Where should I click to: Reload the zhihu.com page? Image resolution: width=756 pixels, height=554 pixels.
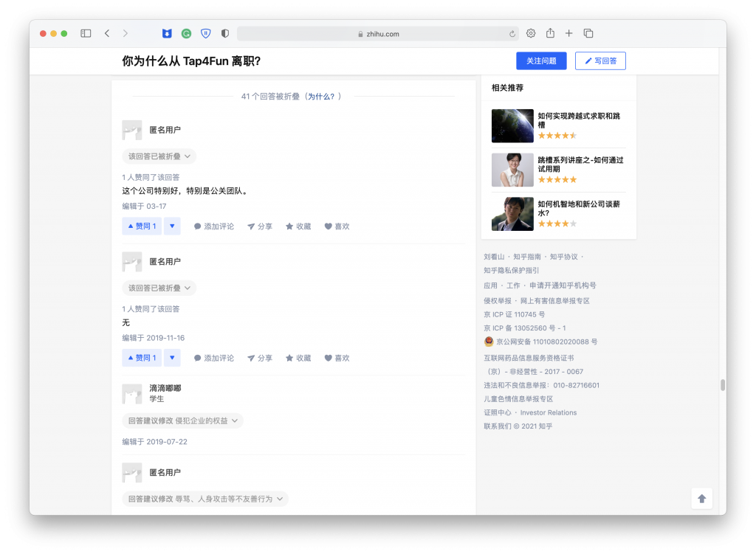(x=512, y=34)
